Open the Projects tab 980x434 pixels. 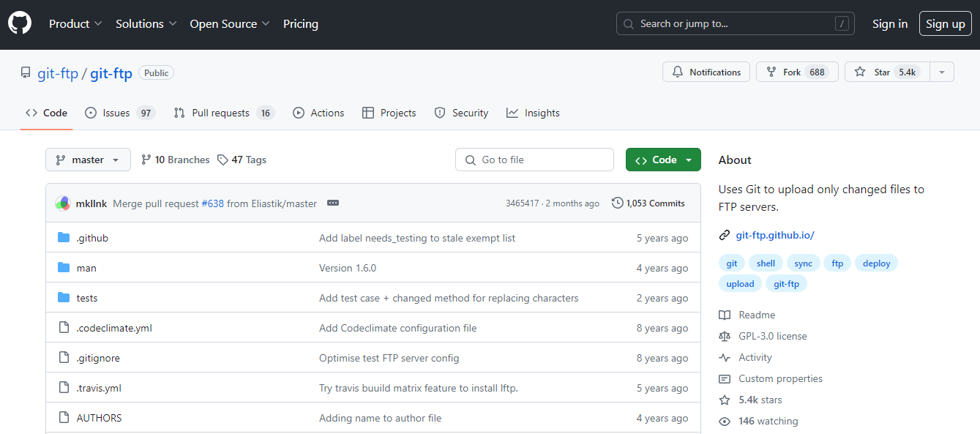pos(389,112)
